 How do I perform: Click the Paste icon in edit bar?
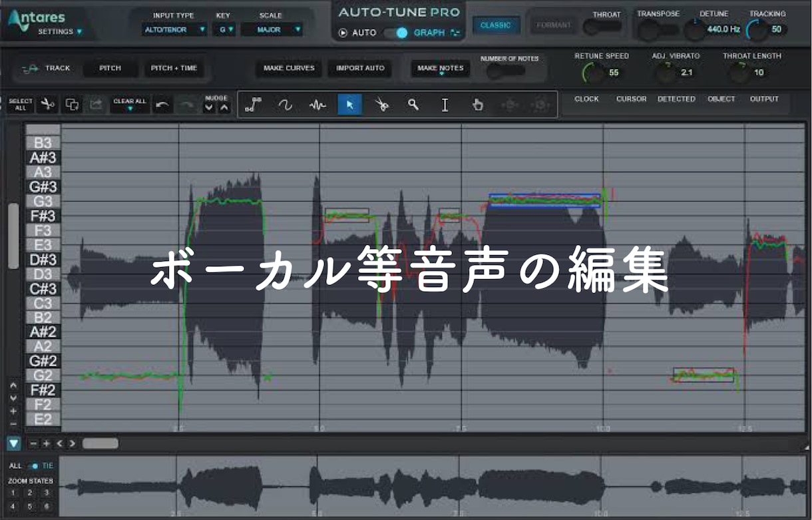(x=96, y=104)
